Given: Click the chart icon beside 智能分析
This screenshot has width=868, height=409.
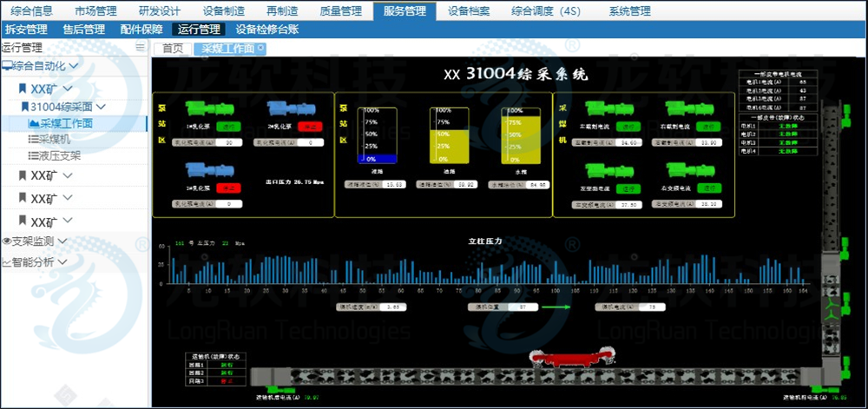Looking at the screenshot, I should pos(6,261).
